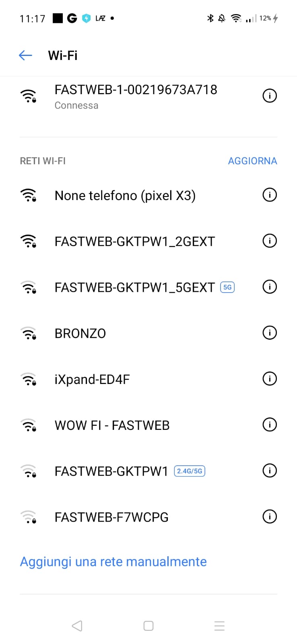Open recent apps navigation menu button

(x=219, y=625)
